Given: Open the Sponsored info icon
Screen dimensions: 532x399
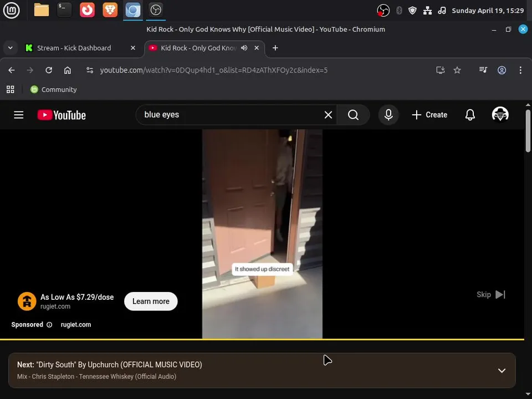Looking at the screenshot, I should coord(49,325).
